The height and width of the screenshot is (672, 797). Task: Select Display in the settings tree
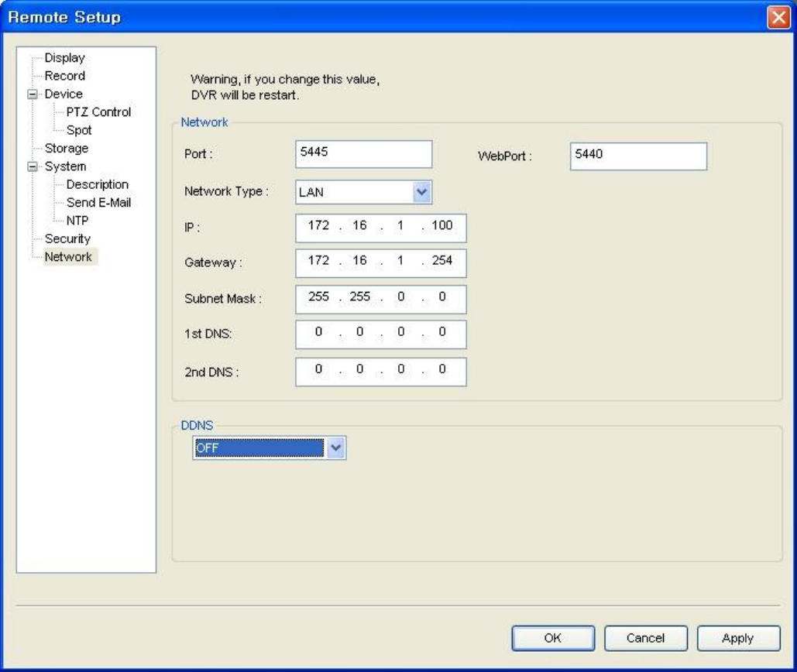point(64,58)
